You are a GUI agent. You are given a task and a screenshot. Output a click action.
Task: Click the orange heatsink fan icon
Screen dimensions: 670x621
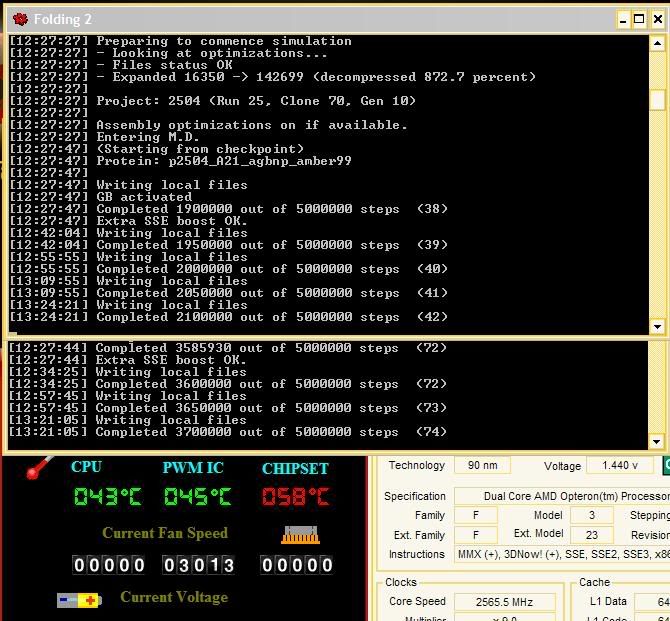(x=299, y=535)
